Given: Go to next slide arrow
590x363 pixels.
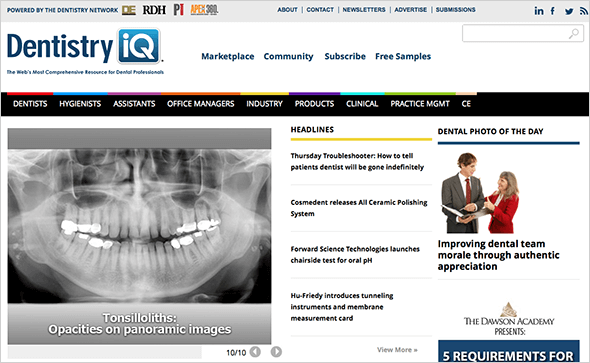Looking at the screenshot, I should 276,352.
